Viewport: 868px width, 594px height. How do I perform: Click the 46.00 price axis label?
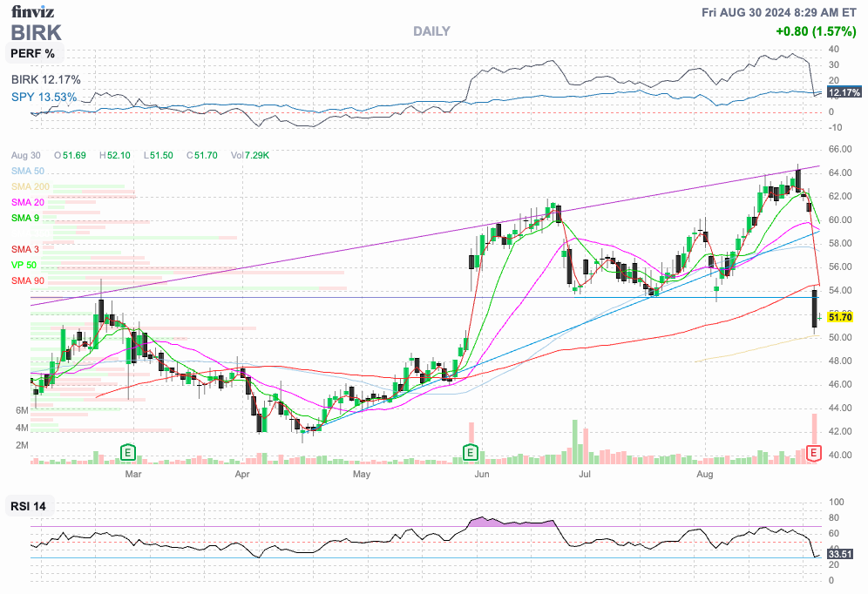click(x=840, y=384)
